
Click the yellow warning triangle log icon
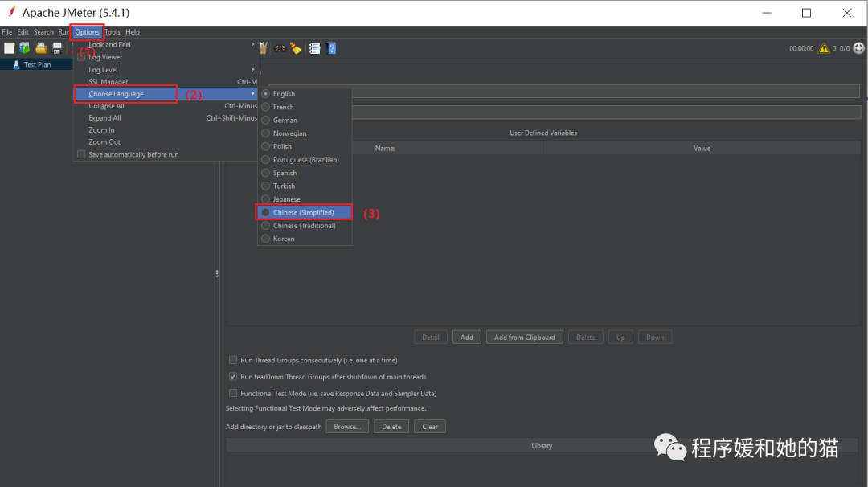[824, 48]
